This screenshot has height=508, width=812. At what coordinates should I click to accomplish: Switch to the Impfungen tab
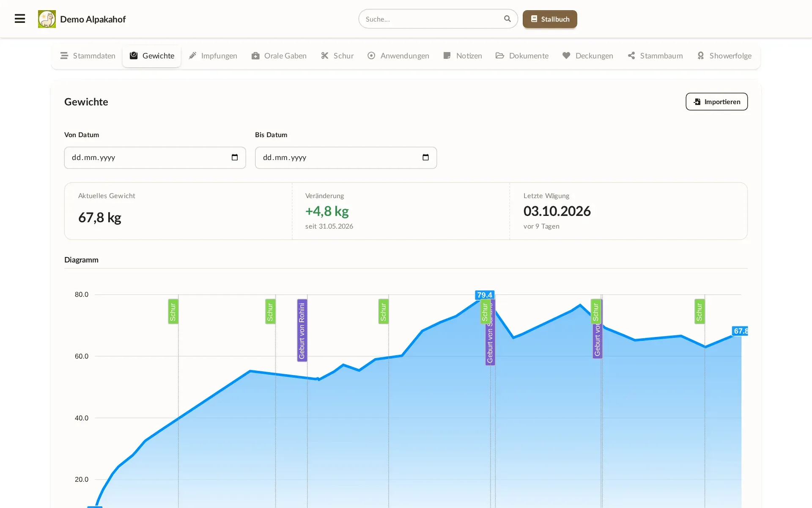point(213,56)
